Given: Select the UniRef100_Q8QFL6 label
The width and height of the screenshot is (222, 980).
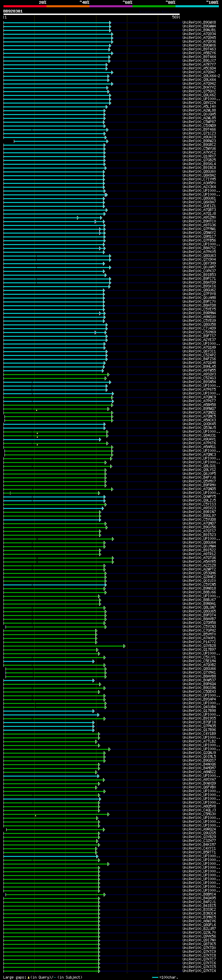Looking at the screenshot, I should coord(199,924).
